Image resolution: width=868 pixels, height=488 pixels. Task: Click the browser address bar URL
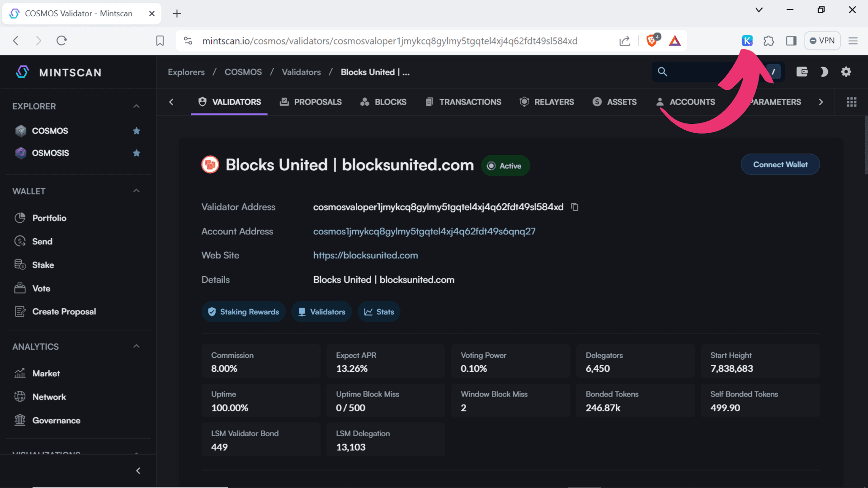pos(390,41)
